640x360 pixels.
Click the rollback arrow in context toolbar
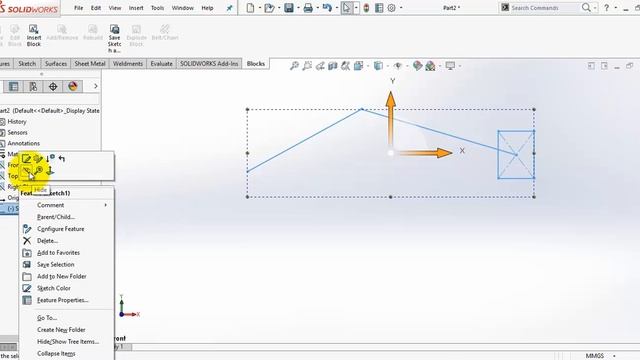62,158
